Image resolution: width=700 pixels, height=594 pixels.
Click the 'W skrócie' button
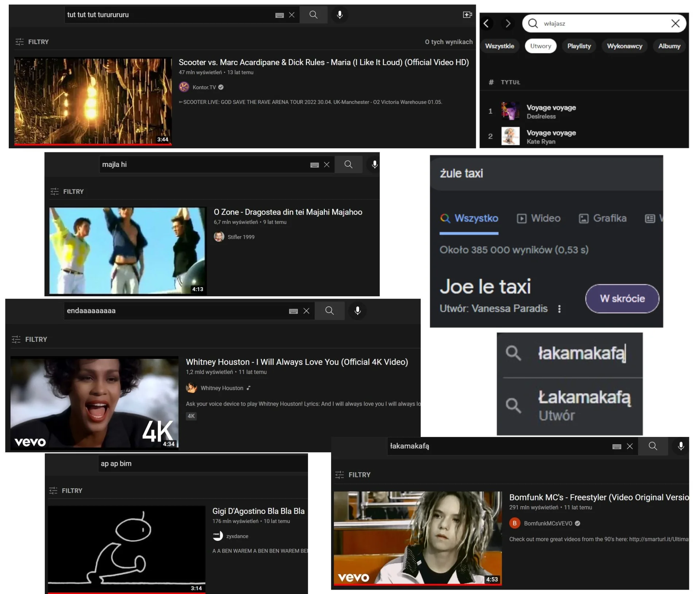(x=622, y=298)
